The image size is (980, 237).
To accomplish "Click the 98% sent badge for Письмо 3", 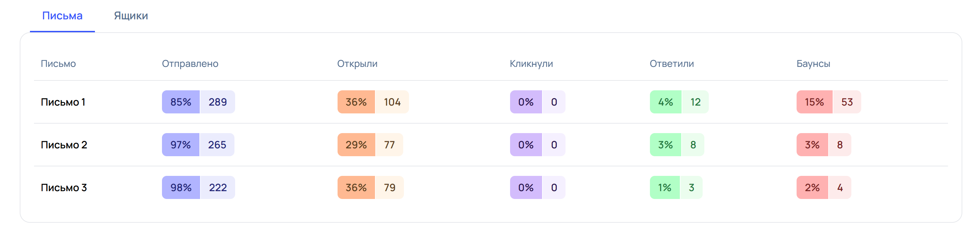I will (181, 188).
